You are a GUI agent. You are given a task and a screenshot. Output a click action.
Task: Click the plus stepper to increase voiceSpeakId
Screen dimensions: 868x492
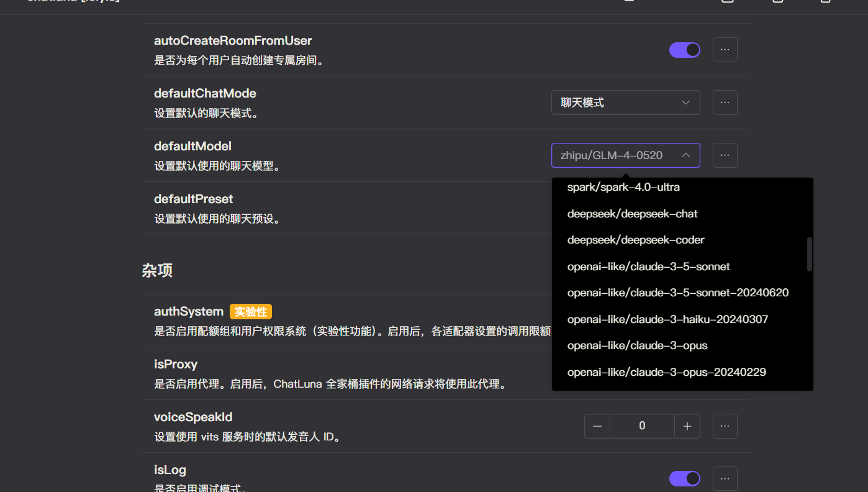pyautogui.click(x=687, y=426)
